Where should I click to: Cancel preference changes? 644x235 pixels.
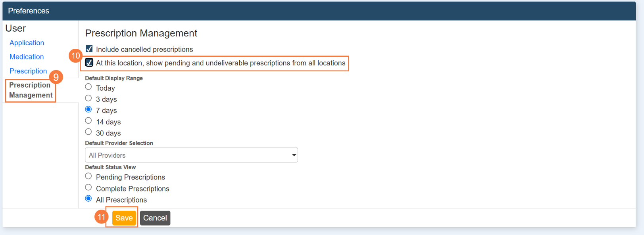click(155, 218)
